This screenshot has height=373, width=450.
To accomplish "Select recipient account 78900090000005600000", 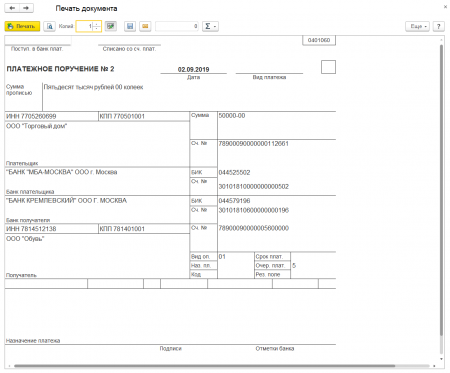I will pos(254,228).
